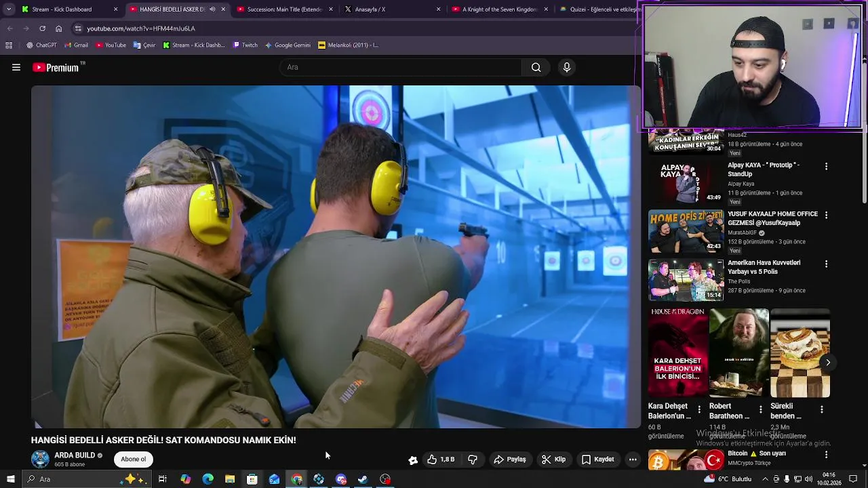This screenshot has height=488, width=868.
Task: Open options for Alpay KAYA Prototip video
Action: [826, 166]
